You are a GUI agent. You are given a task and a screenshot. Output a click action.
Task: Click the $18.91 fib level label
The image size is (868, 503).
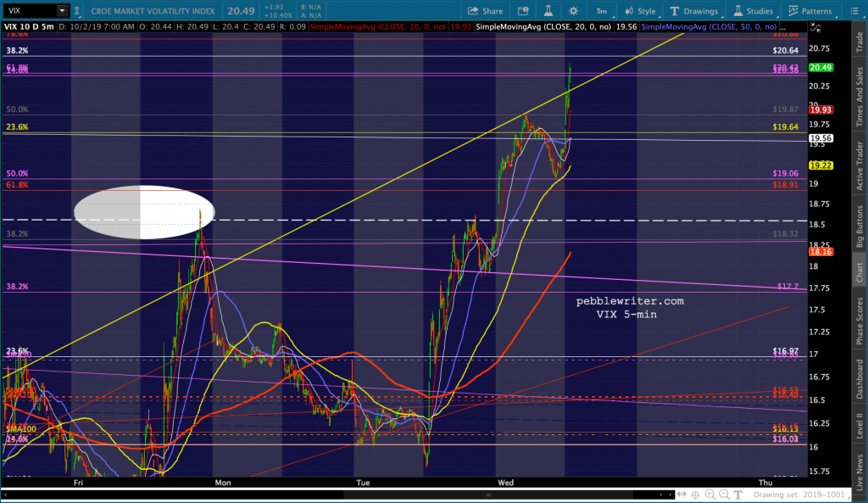(x=786, y=184)
